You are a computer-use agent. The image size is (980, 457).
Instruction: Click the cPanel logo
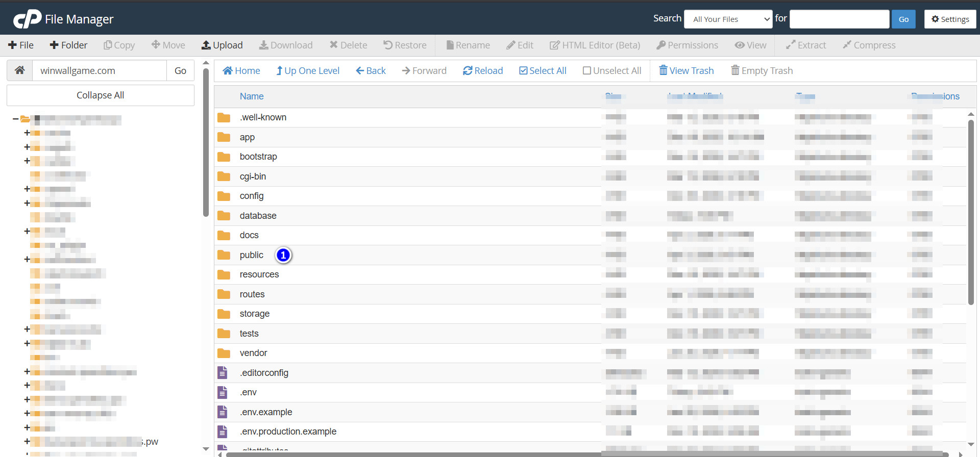tap(27, 19)
